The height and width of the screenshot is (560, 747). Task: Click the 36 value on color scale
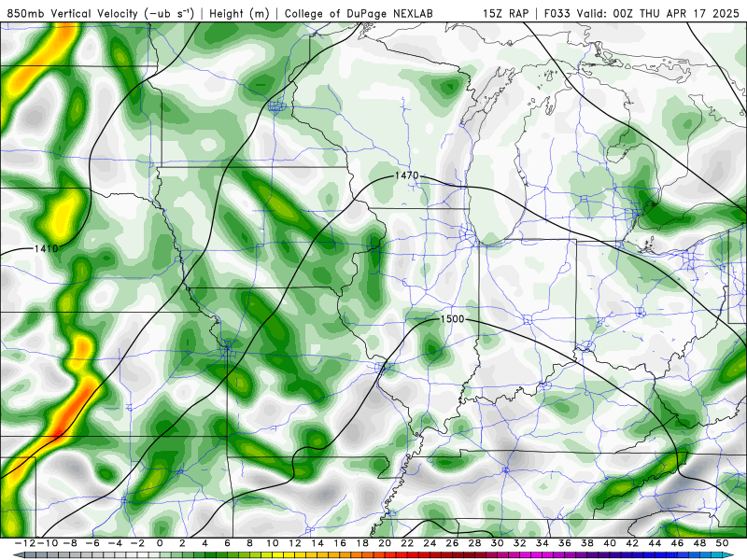tap(565, 543)
